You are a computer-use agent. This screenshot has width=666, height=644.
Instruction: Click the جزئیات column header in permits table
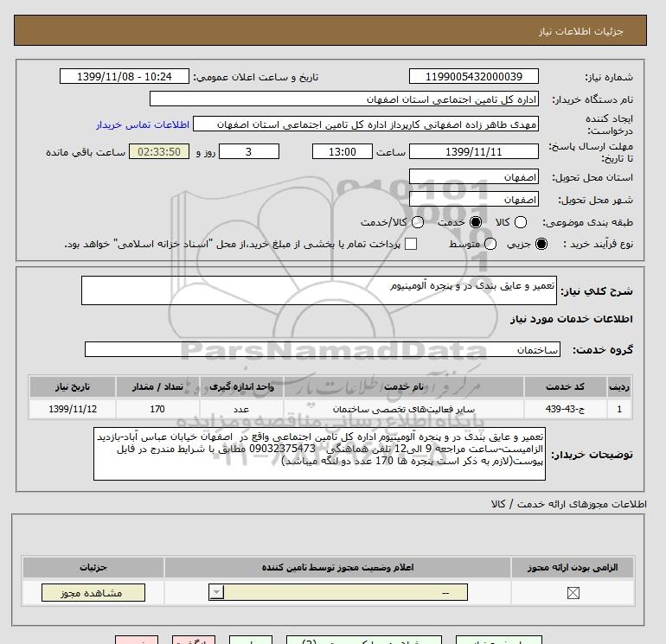[x=93, y=568]
